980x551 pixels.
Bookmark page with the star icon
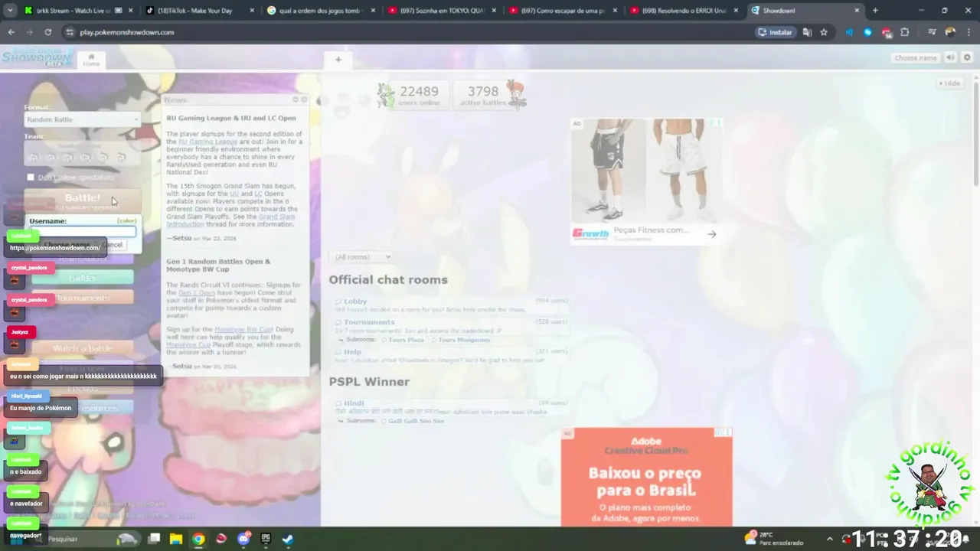pos(824,32)
